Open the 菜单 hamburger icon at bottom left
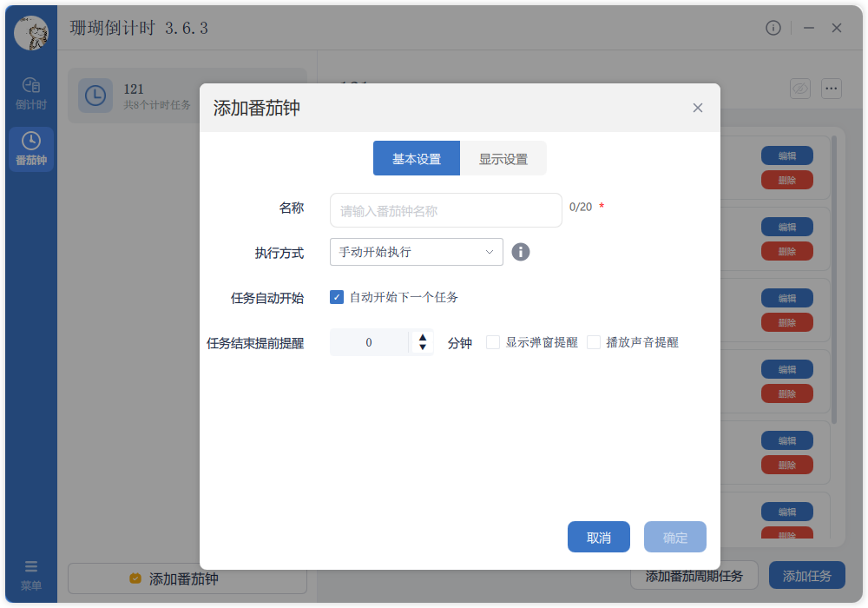Image resolution: width=868 pixels, height=608 pixels. point(31,569)
